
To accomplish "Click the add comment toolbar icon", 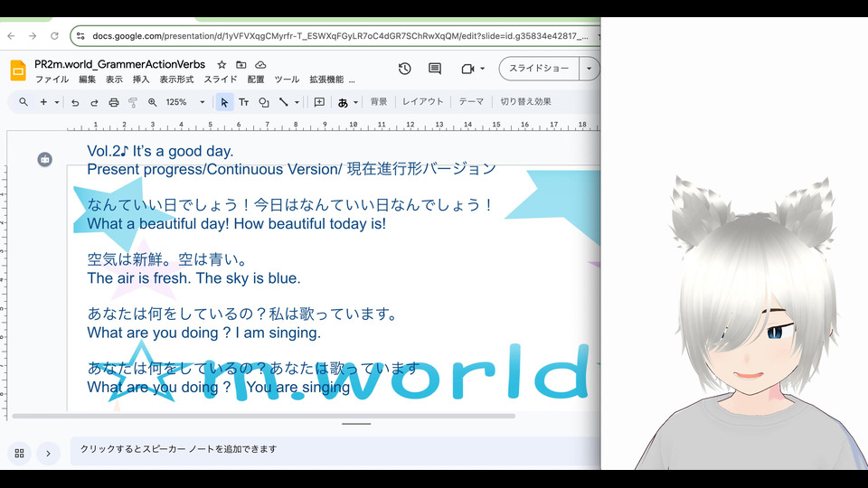I will pos(319,102).
